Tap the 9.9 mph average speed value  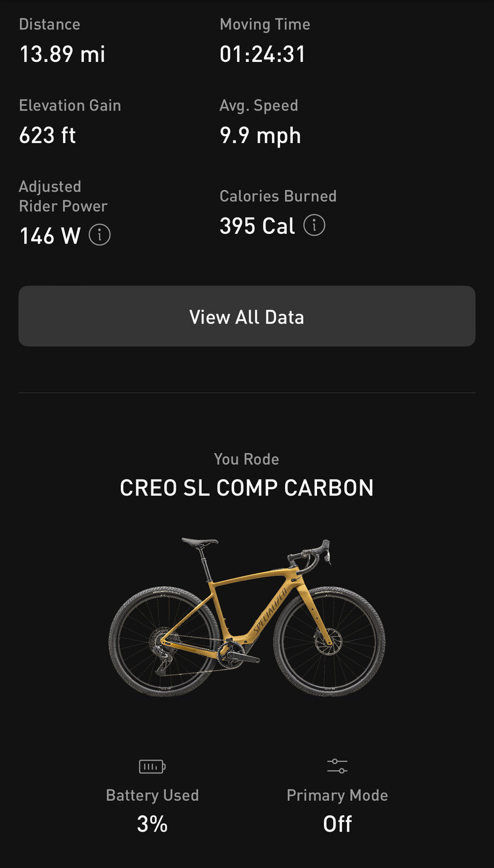click(260, 135)
